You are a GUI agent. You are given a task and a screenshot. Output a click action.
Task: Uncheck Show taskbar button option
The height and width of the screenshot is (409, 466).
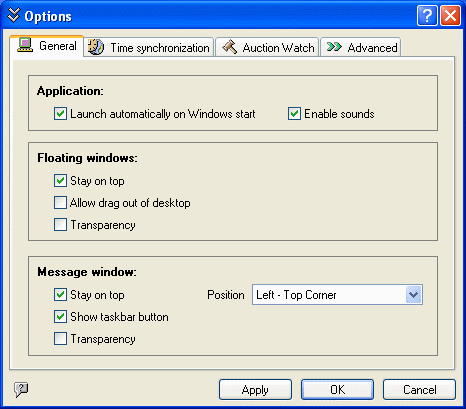coord(60,317)
